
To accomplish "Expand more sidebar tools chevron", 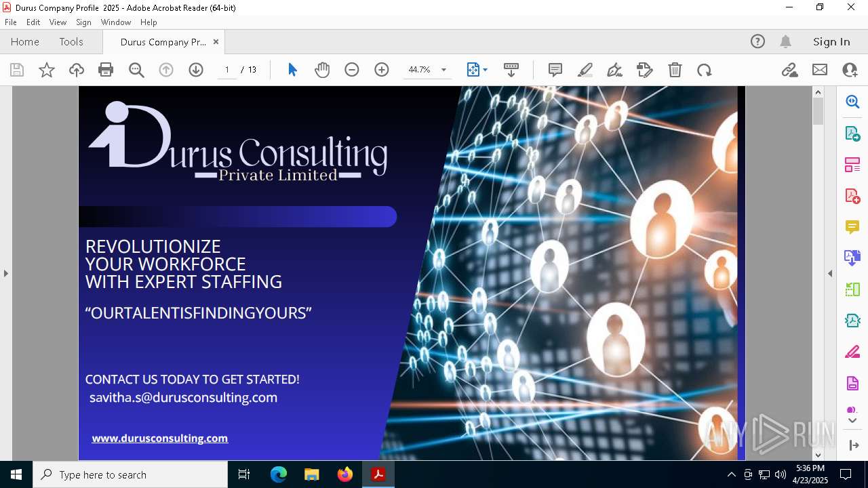I will coord(852,421).
